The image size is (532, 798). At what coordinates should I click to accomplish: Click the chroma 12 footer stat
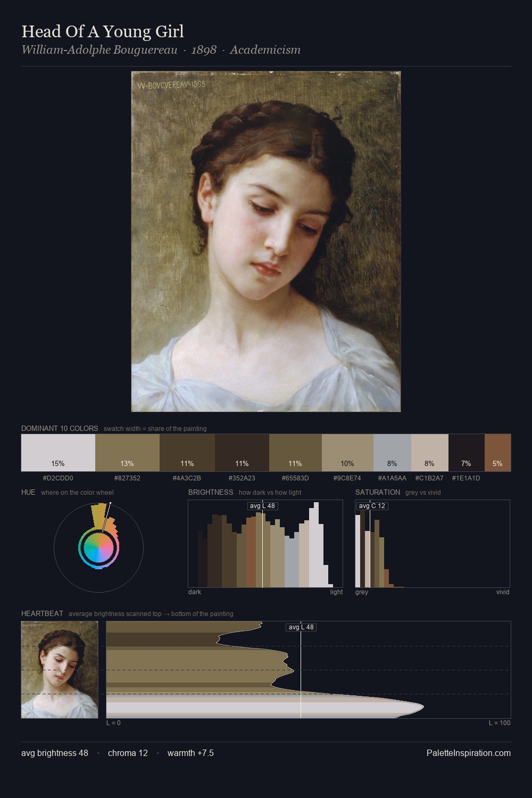coord(128,753)
